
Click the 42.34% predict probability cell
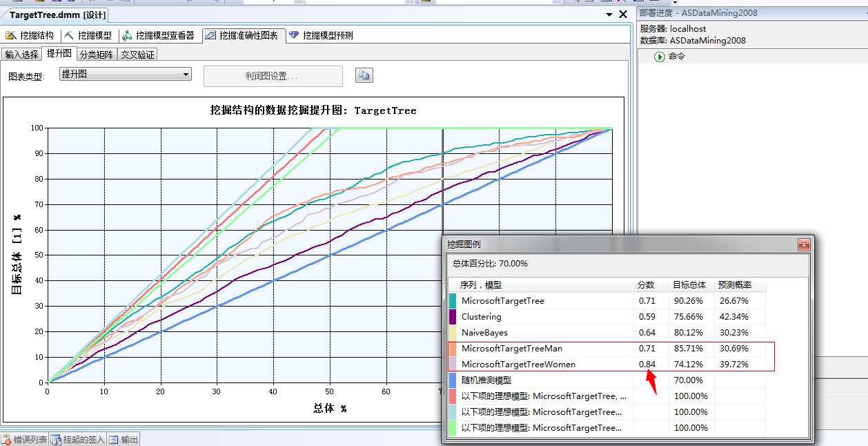point(734,317)
